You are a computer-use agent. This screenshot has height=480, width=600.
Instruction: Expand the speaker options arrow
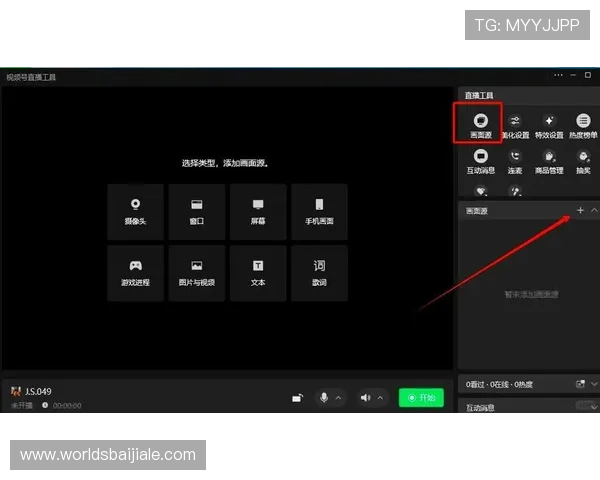(381, 398)
